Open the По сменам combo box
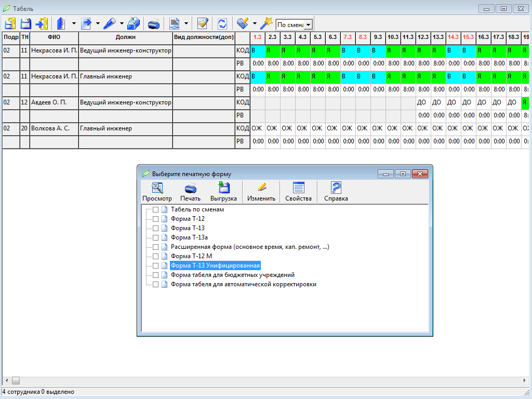 coord(308,25)
